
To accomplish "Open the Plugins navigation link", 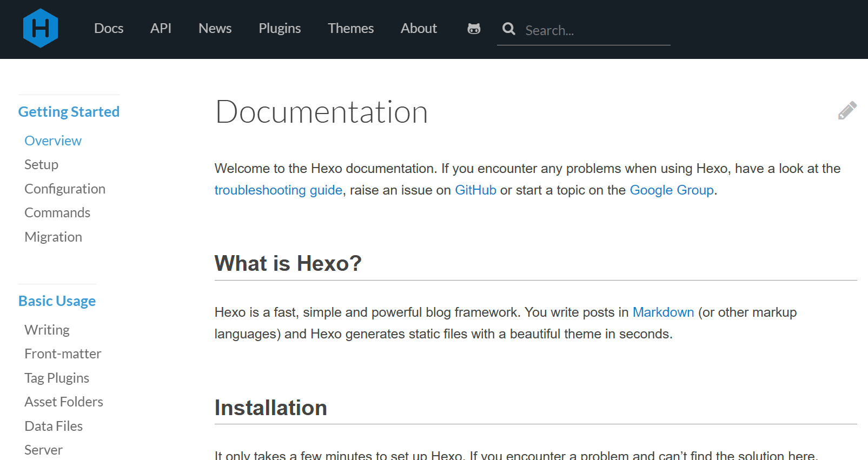I will [x=280, y=28].
